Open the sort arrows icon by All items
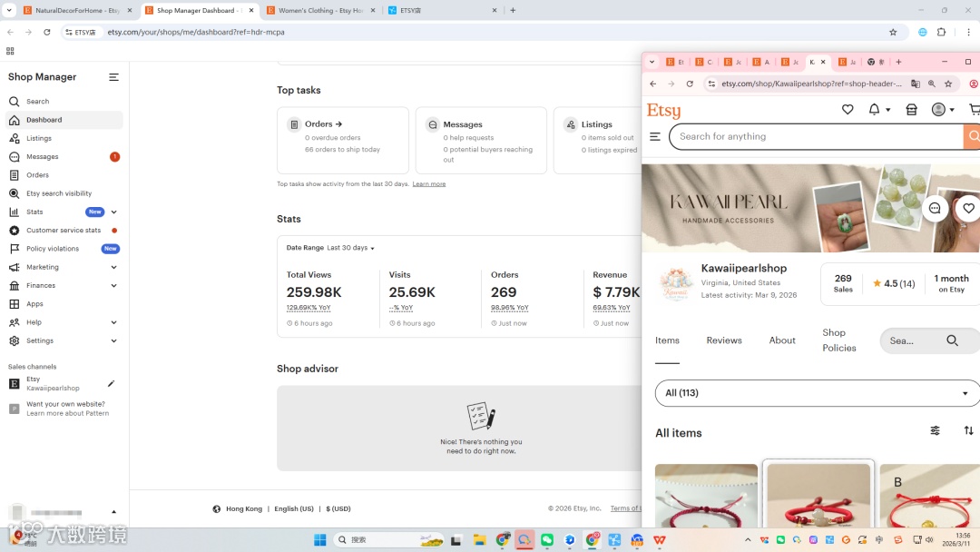This screenshot has height=552, width=980. [x=968, y=430]
